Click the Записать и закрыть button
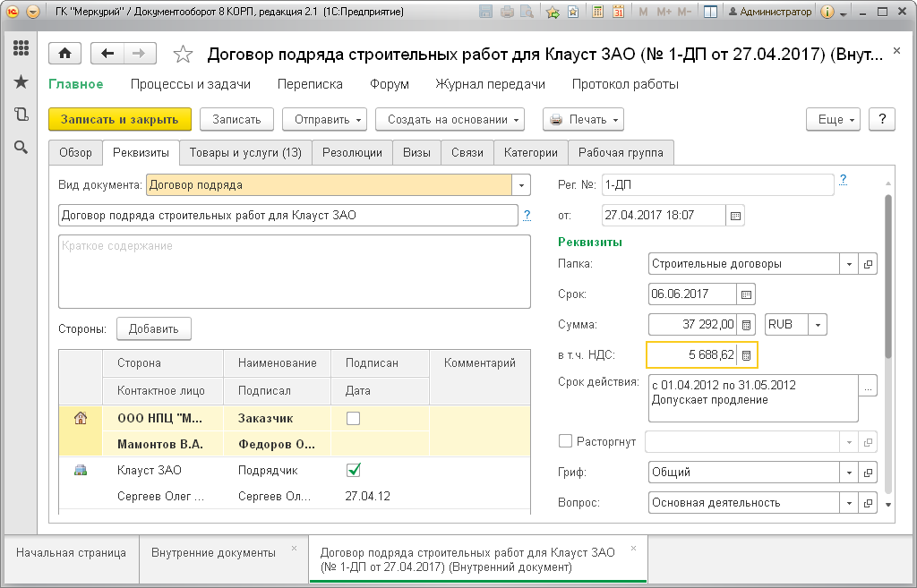The image size is (917, 588). point(120,119)
